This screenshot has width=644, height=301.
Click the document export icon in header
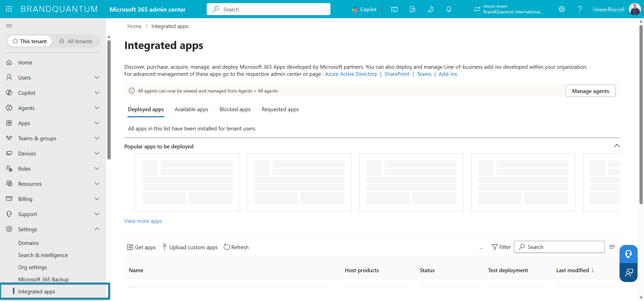pyautogui.click(x=412, y=9)
